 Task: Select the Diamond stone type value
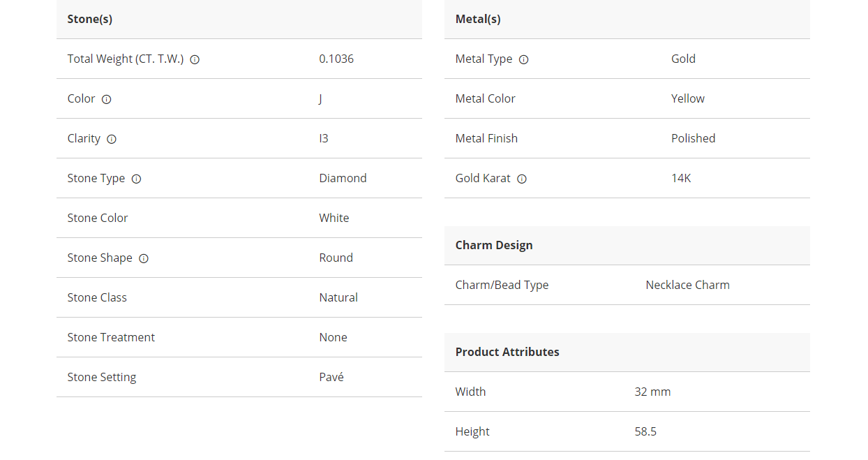pos(343,179)
